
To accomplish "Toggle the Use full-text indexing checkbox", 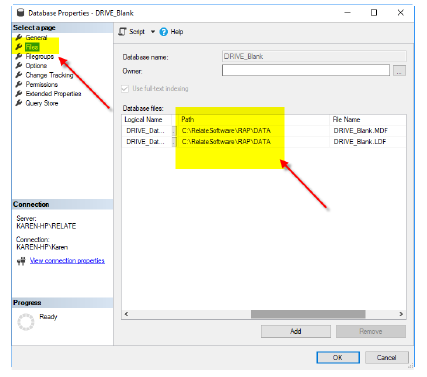I will coord(125,89).
